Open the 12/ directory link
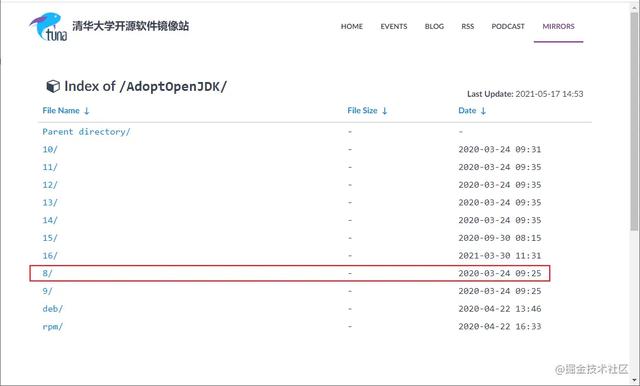The height and width of the screenshot is (386, 640). 50,185
